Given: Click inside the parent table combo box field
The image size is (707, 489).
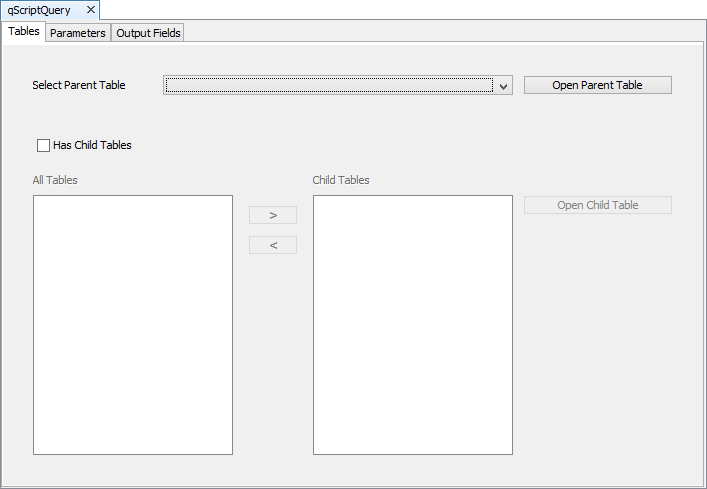Looking at the screenshot, I should 328,86.
